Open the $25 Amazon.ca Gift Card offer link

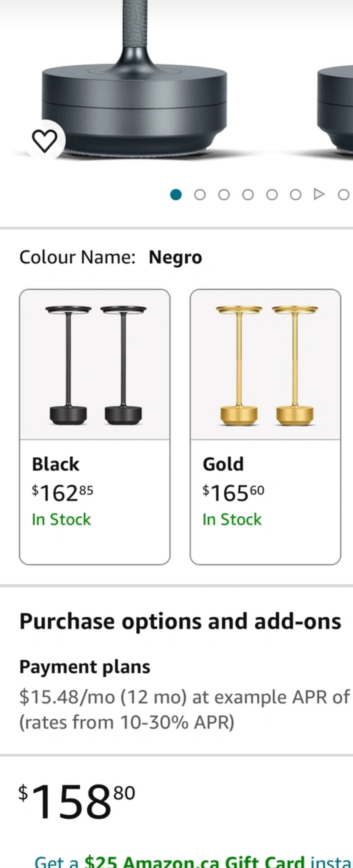(193, 861)
